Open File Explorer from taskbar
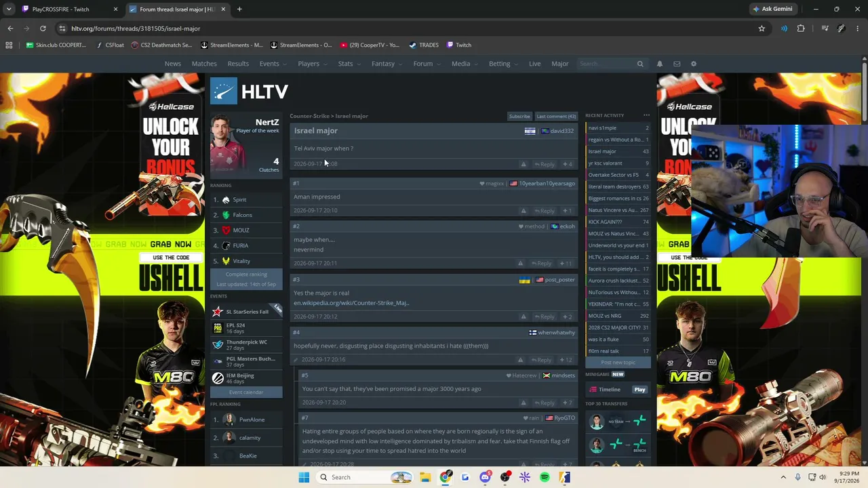Image resolution: width=868 pixels, height=488 pixels. point(425,477)
